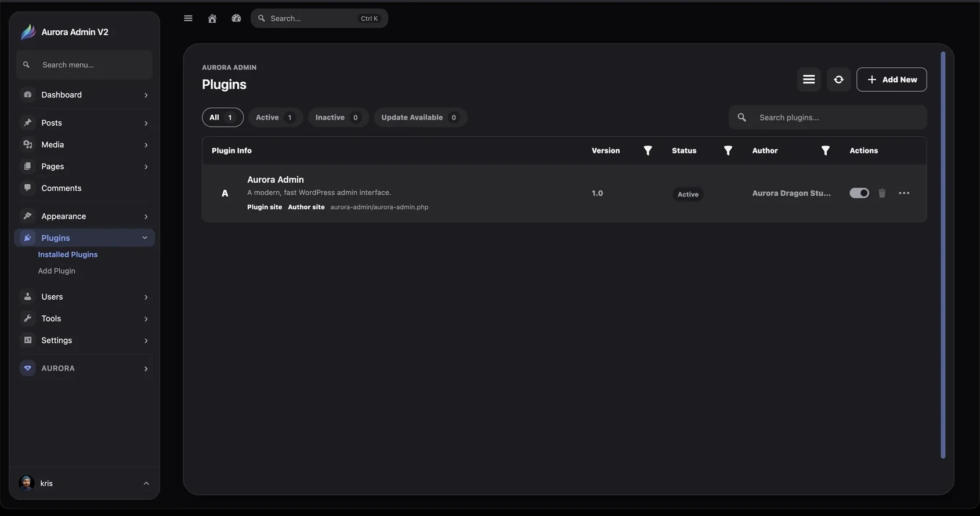This screenshot has height=516, width=980.
Task: Expand the Appearance submenu chevron
Action: tap(146, 217)
